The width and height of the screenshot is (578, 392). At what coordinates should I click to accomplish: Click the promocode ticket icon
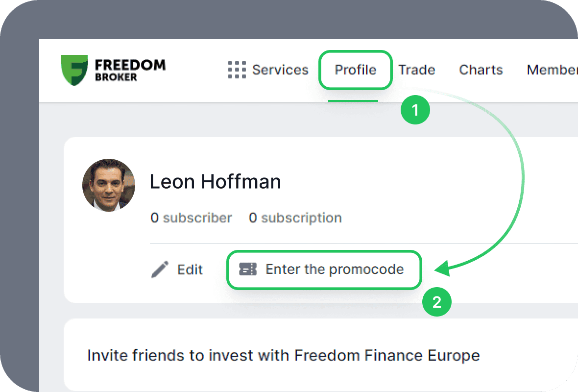pos(247,269)
